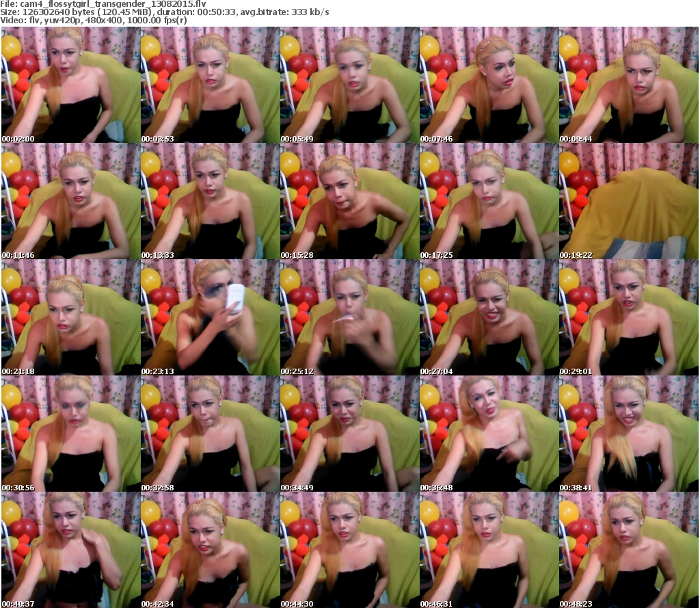Click the header line starting with "File:"
700x608 pixels.
coord(103,4)
